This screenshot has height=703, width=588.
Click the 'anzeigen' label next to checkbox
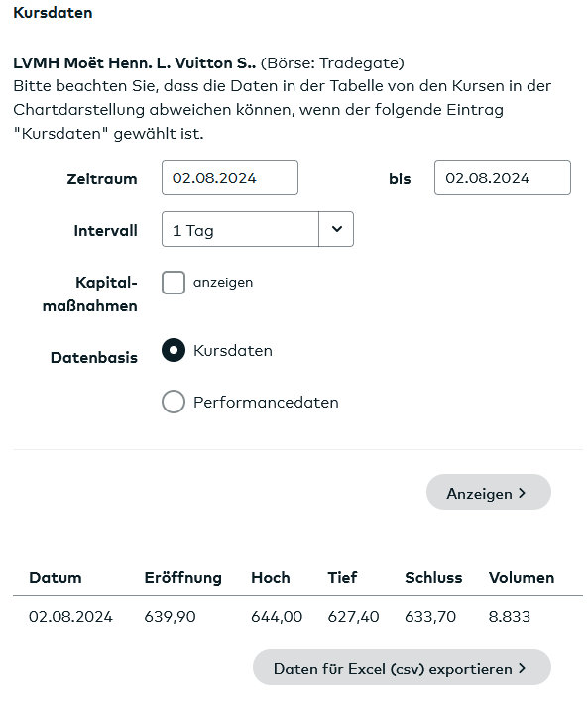(223, 283)
